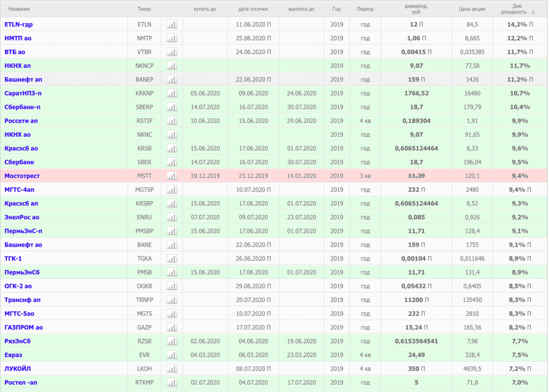The height and width of the screenshot is (392, 549).
Task: Click the chart icon beside MSTT
Action: [172, 176]
